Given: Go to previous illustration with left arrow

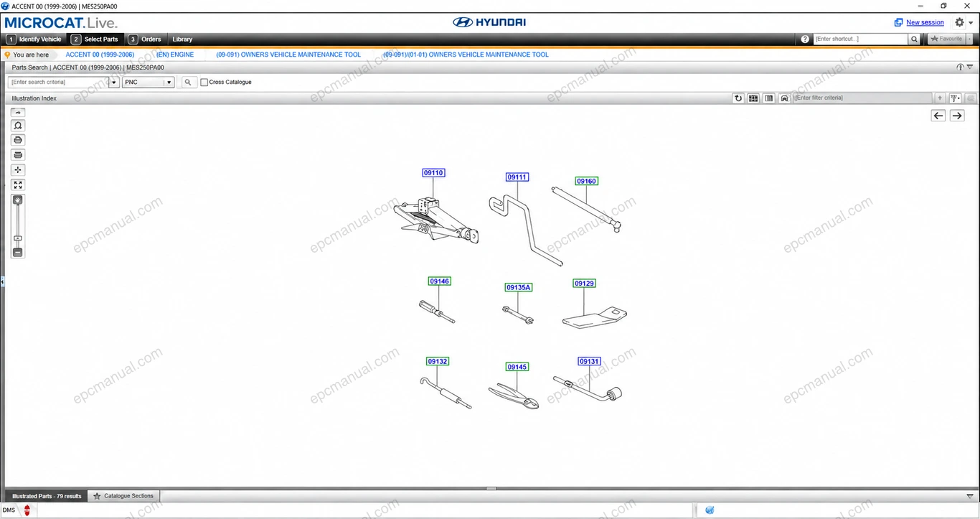Looking at the screenshot, I should 938,116.
